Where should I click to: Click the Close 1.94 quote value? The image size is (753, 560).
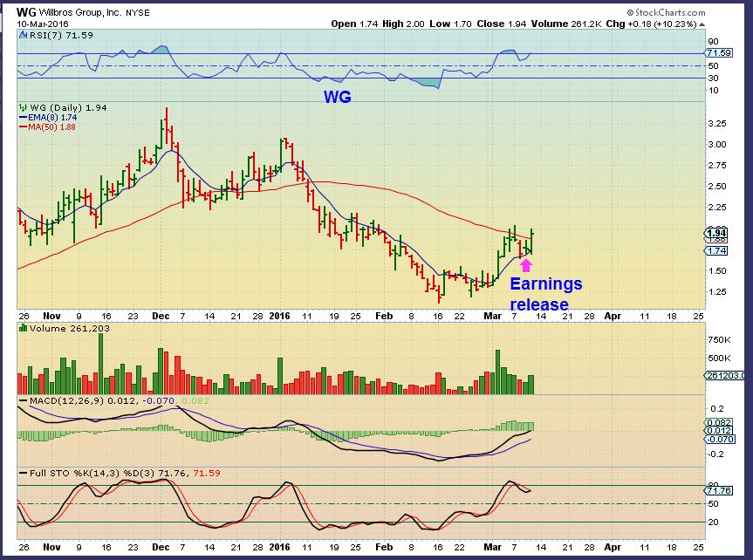click(502, 24)
